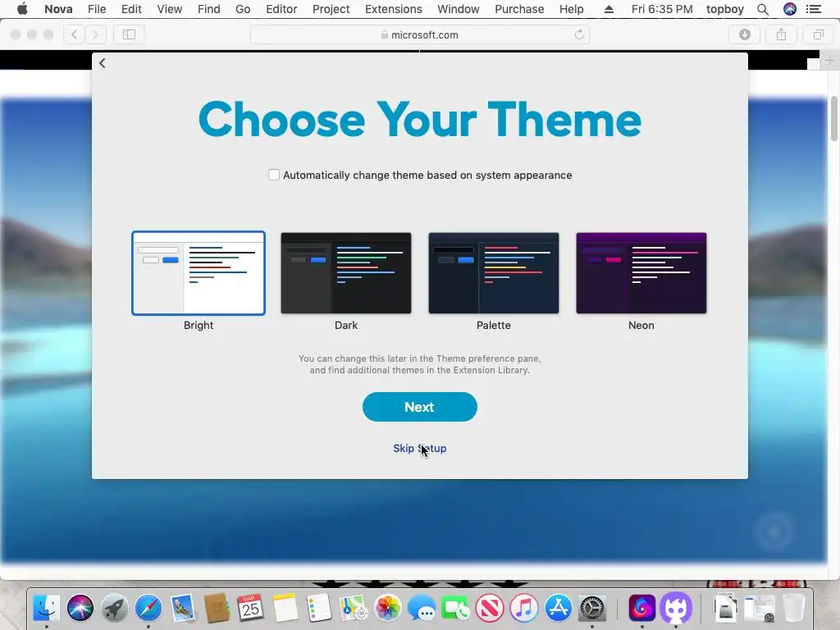Open Finder from the Dock

(x=47, y=608)
